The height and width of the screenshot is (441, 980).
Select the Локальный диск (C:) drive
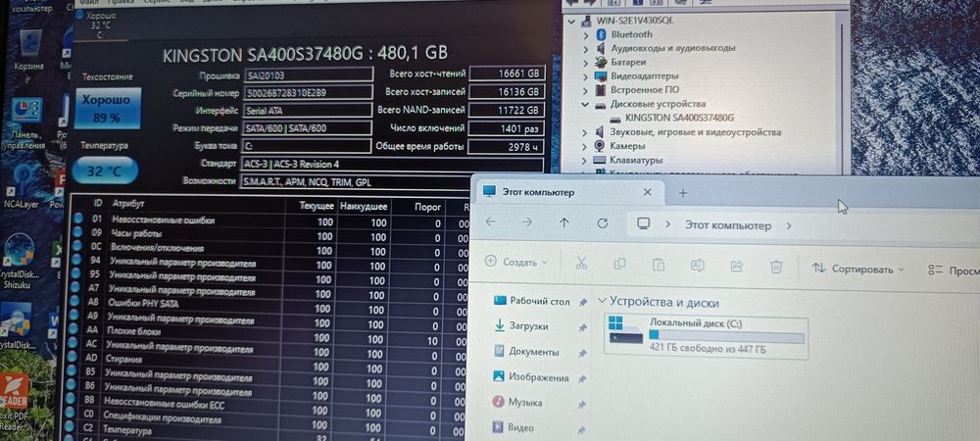(708, 337)
